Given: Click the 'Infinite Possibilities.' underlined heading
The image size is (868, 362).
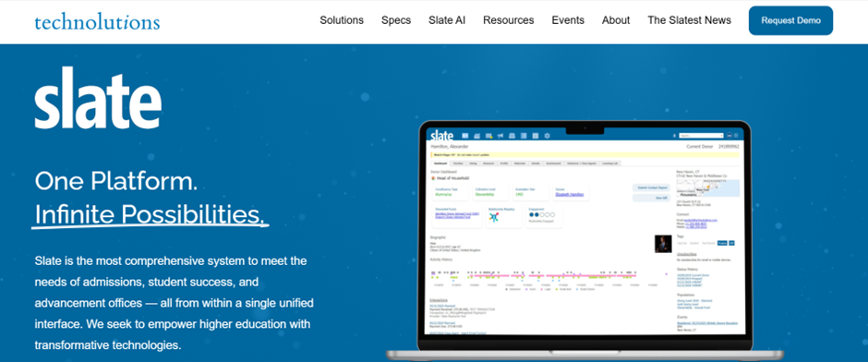Looking at the screenshot, I should [150, 214].
